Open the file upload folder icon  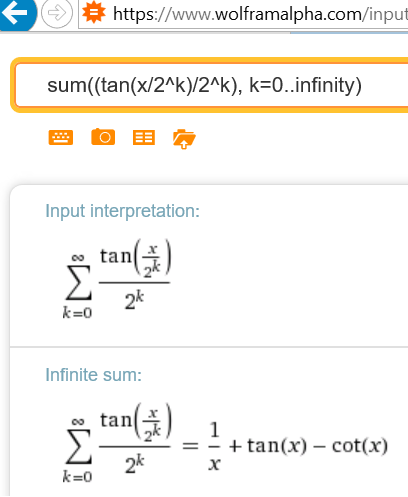click(184, 138)
